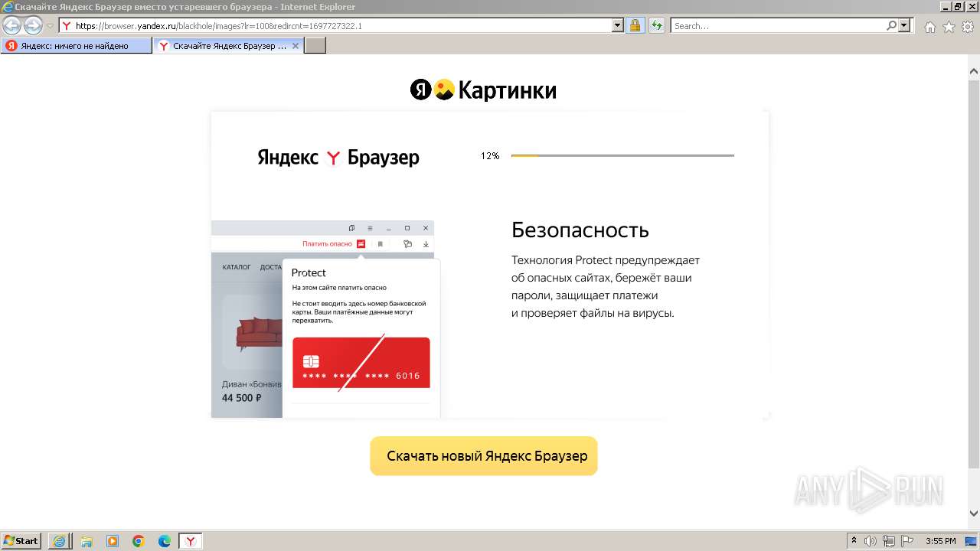Image resolution: width=980 pixels, height=551 pixels.
Task: Click the Яндекс Браузер logo
Action: coord(338,158)
